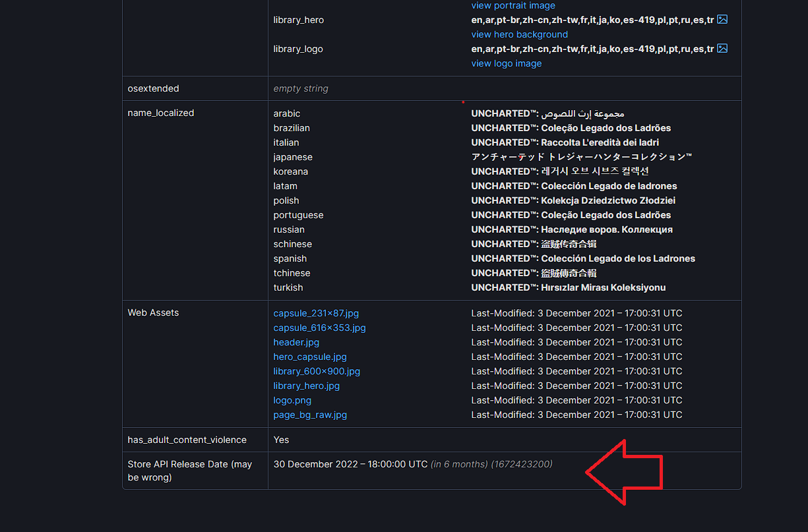Select the Italian title 'Raccolta L'eredità dei ladri'
Screen dimensions: 808x532
tap(600, 142)
